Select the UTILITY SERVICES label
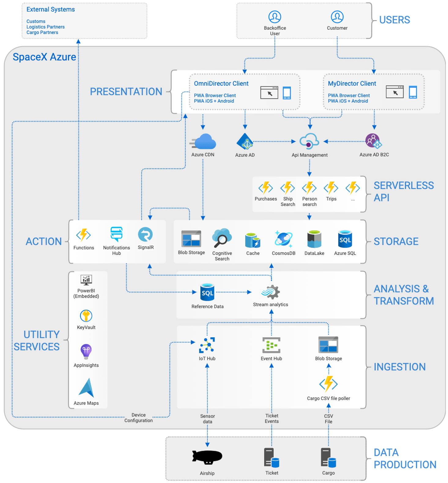This screenshot has width=448, height=483. (37, 341)
